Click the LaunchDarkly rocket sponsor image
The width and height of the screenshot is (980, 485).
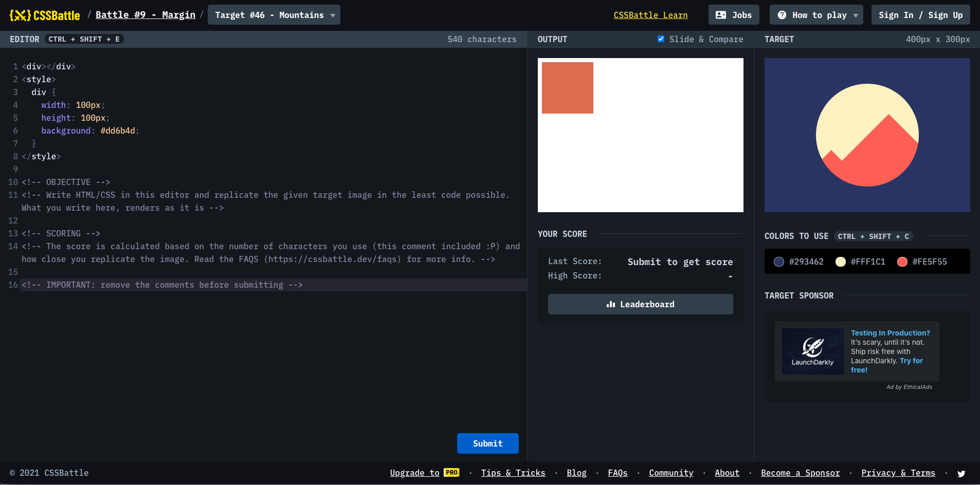tap(812, 351)
